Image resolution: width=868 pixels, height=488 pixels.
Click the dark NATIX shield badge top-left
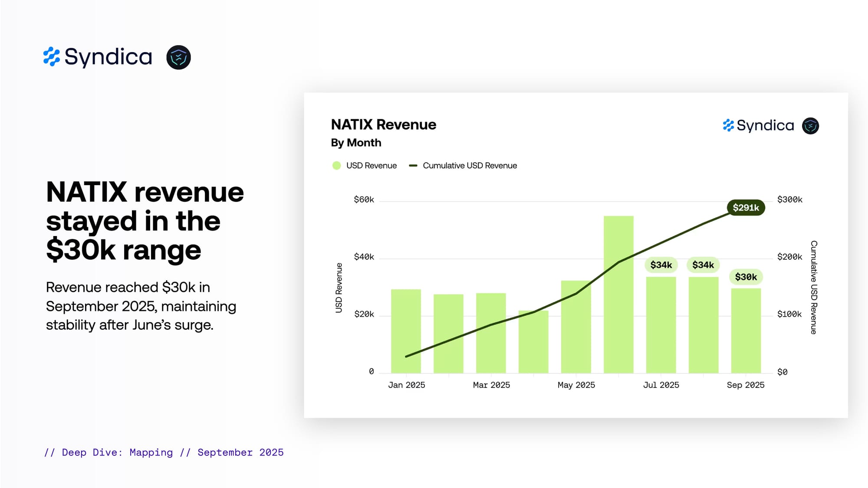178,57
